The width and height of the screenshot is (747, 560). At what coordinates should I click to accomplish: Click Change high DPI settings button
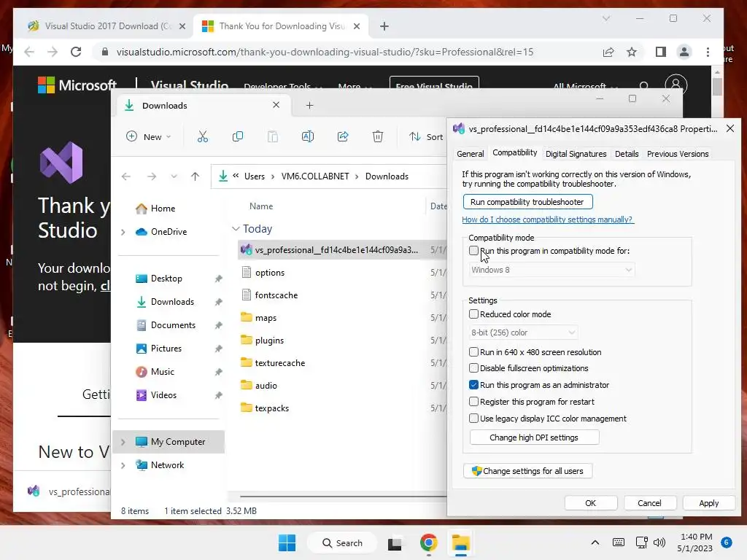[534, 437]
